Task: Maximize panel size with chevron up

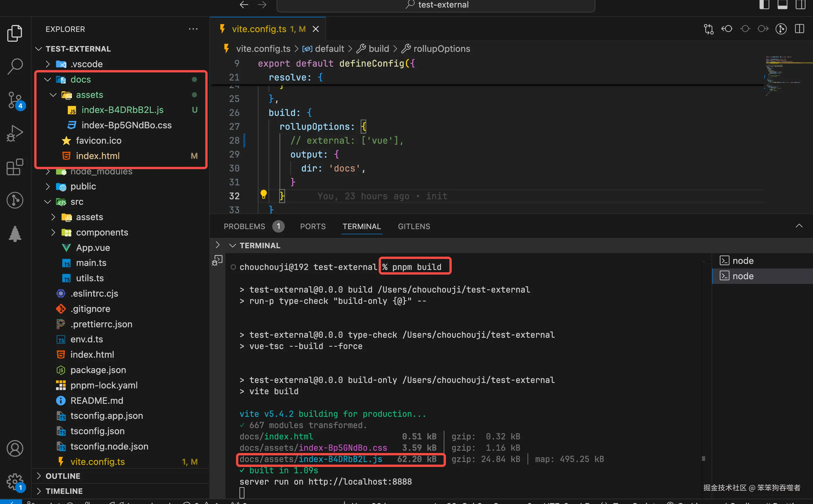Action: click(x=799, y=226)
